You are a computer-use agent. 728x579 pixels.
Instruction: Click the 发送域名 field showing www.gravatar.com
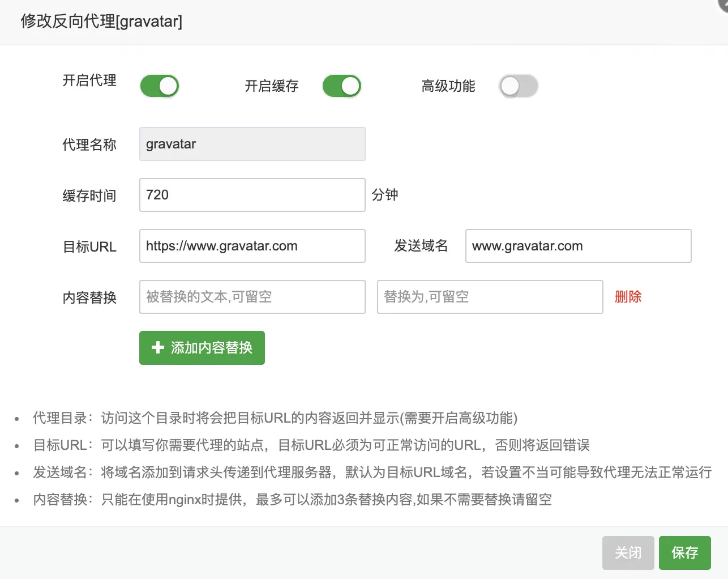pyautogui.click(x=578, y=246)
